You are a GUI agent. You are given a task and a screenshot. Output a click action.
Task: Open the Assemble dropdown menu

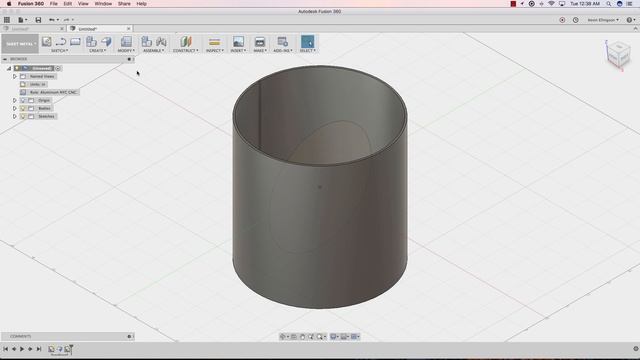coord(154,51)
